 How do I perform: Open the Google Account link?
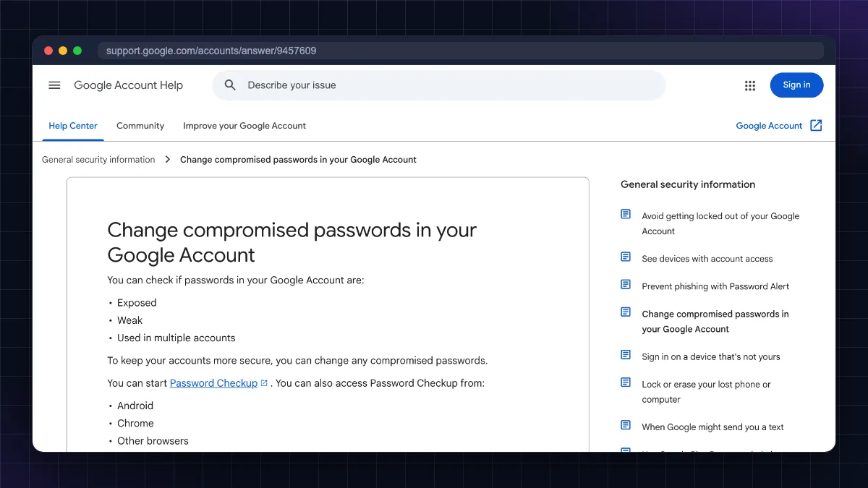pos(769,126)
